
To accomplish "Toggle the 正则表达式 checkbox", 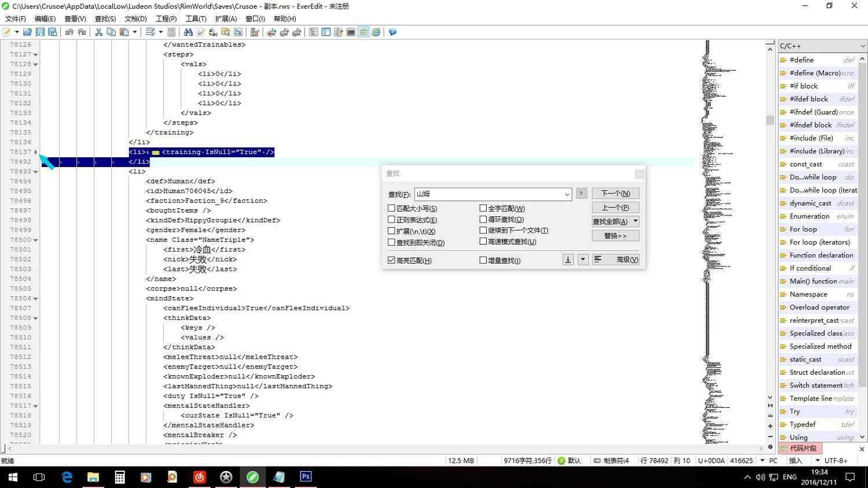I will point(392,220).
